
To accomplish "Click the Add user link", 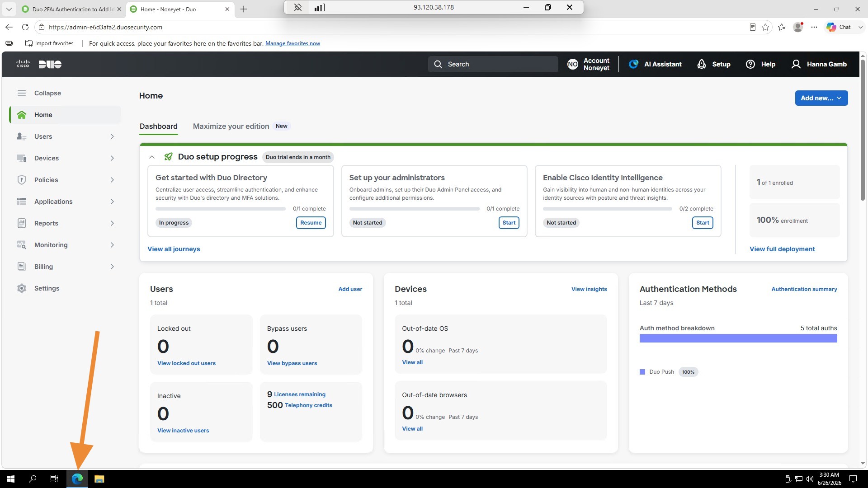I will 350,289.
